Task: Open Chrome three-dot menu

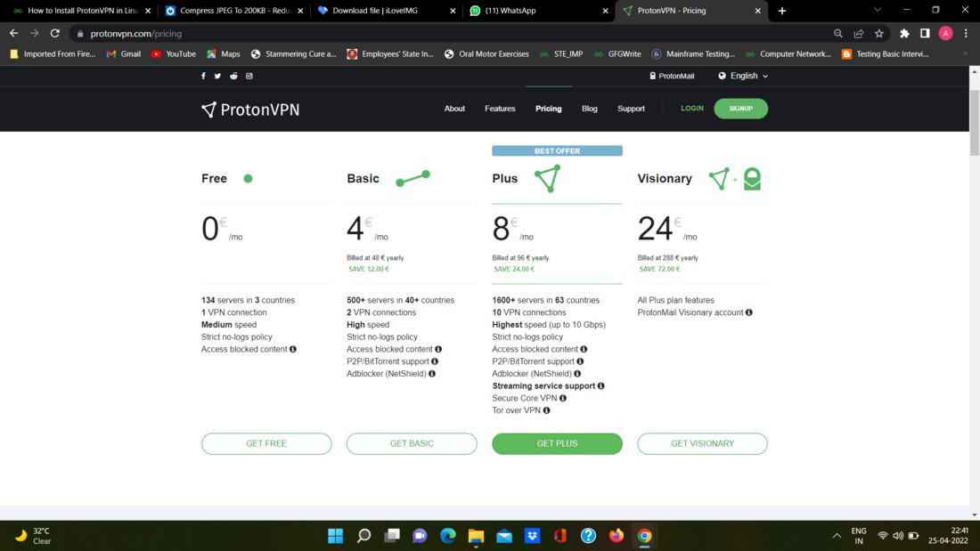Action: click(966, 33)
